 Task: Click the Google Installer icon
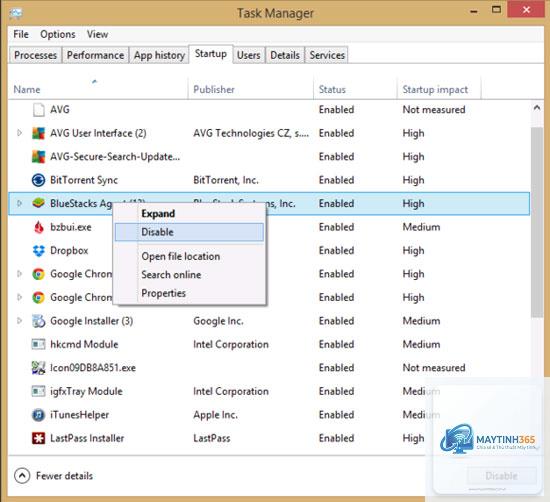click(39, 321)
